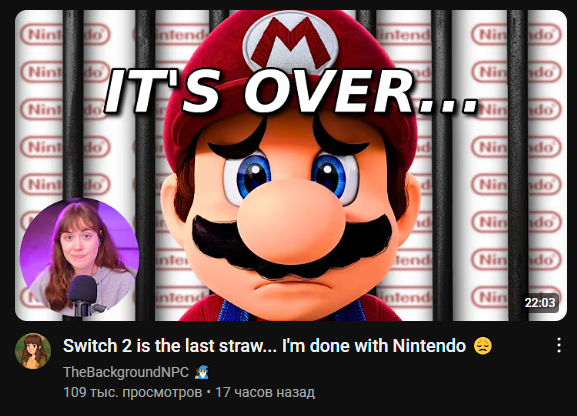Click the 'IT'S OVER...' thumbnail text
The image size is (577, 416).
pos(291,90)
